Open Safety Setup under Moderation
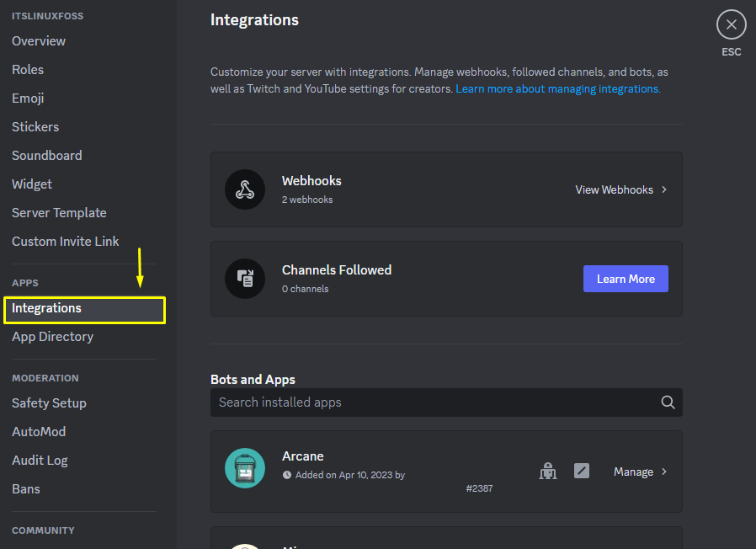The width and height of the screenshot is (756, 549). 49,403
